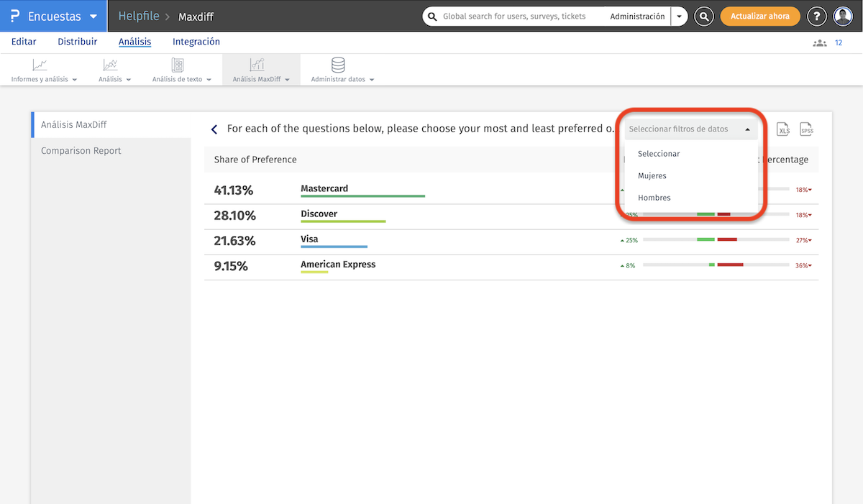Expand the Encuestas product dropdown

[93, 17]
